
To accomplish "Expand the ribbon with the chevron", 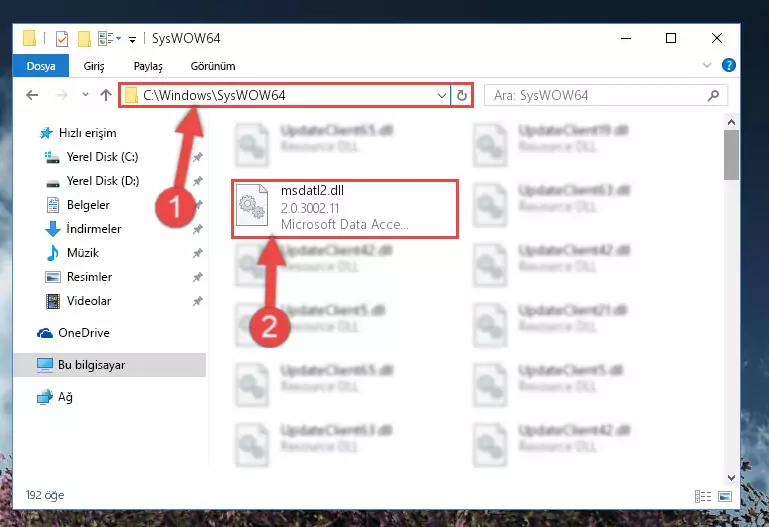I will point(707,65).
